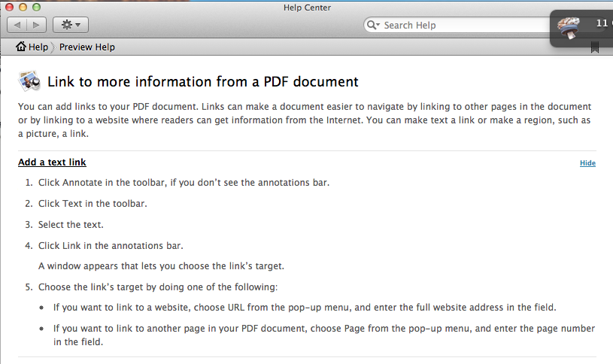Open the gear action menu
613x364 pixels.
pos(71,26)
